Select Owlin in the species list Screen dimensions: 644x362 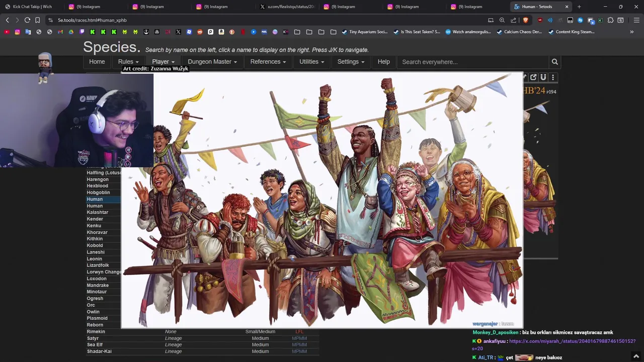coord(93,312)
